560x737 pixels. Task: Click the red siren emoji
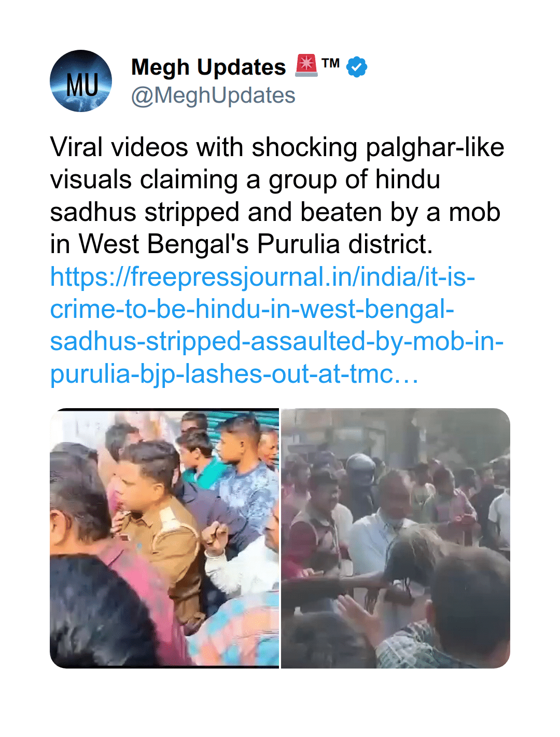[x=306, y=66]
